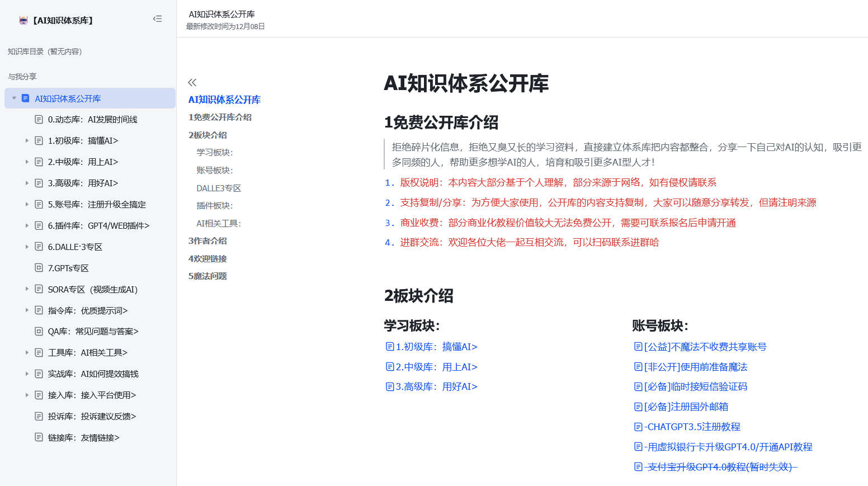Click the page icon of 接入库 row
Viewport: 868px width, 486px height.
coord(39,395)
